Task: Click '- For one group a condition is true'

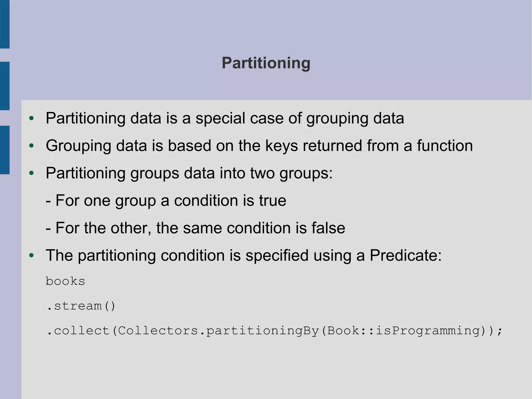Action: [166, 200]
